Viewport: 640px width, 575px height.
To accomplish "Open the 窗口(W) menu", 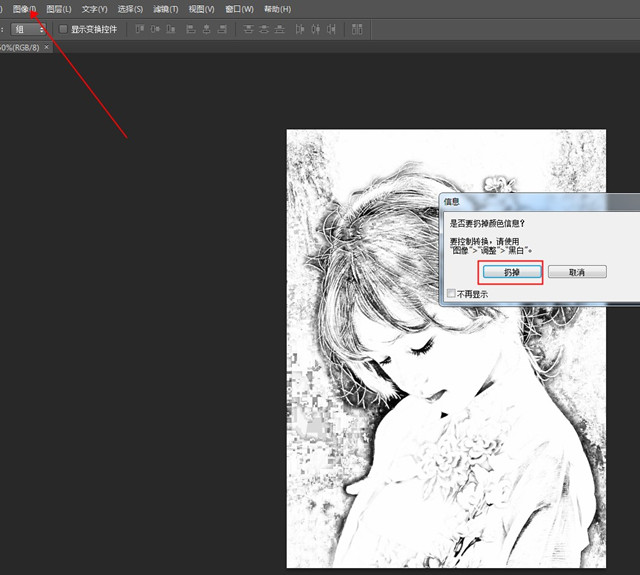I will [x=240, y=9].
